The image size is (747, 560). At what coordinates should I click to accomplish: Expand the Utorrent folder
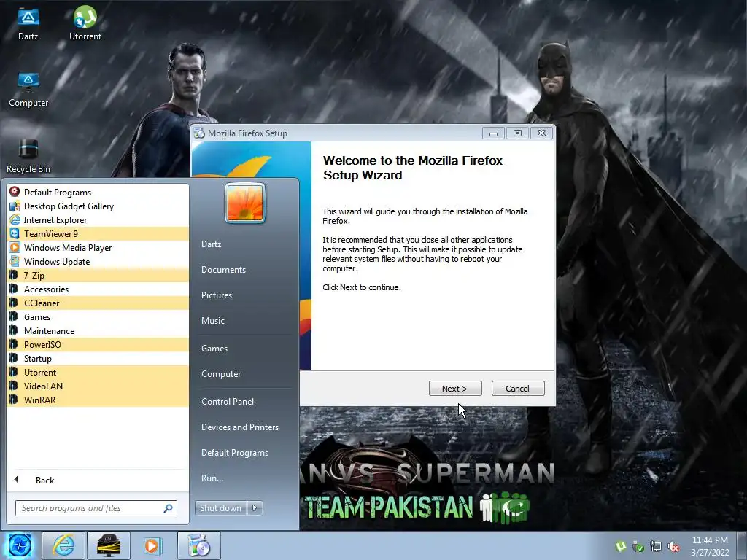[x=98, y=372]
